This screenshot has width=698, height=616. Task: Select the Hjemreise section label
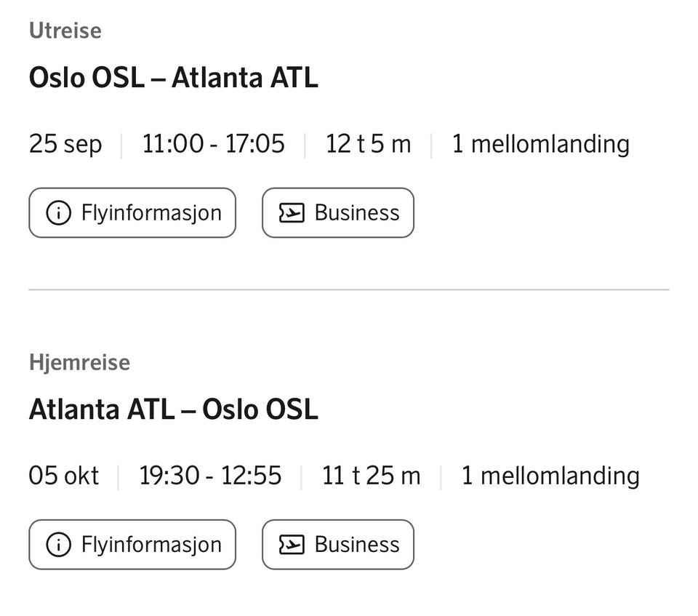(x=80, y=362)
